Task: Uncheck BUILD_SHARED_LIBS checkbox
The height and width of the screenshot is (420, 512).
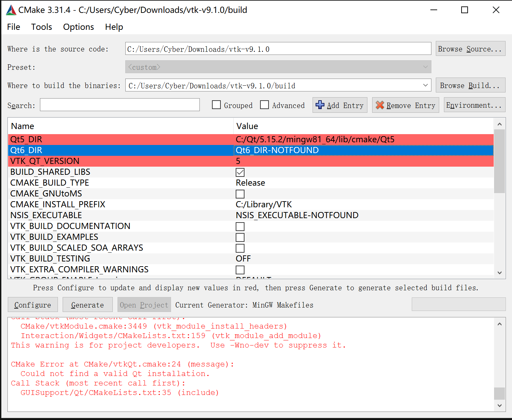Action: click(x=240, y=172)
